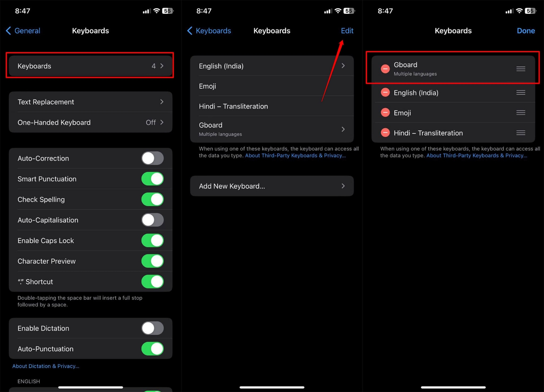Image resolution: width=544 pixels, height=392 pixels.
Task: Tap the back arrow labeled General
Action: click(x=23, y=31)
